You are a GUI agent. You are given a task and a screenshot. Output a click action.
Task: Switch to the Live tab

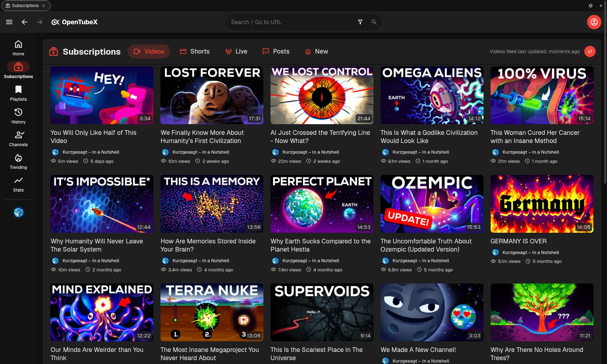tap(236, 51)
